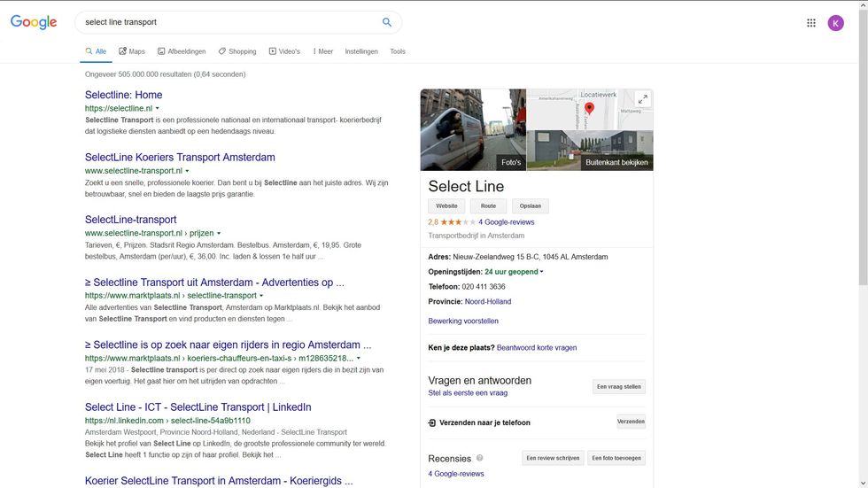
Task: Click the scrollbar down arrow
Action: [x=863, y=483]
